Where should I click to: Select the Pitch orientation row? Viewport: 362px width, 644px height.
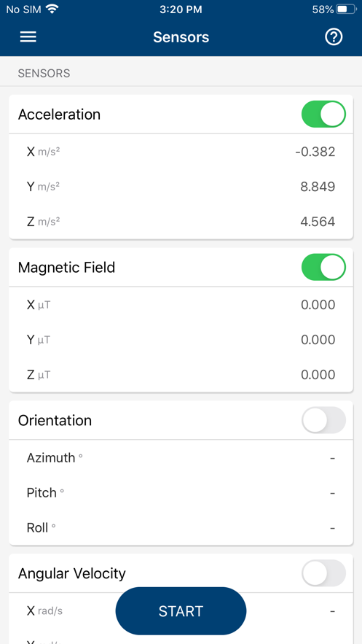pyautogui.click(x=181, y=492)
